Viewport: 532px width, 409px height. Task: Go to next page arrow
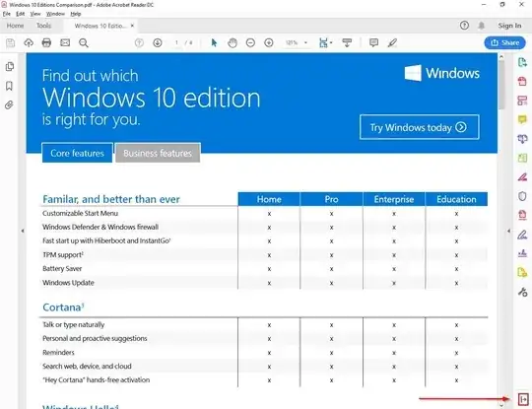pyautogui.click(x=157, y=42)
